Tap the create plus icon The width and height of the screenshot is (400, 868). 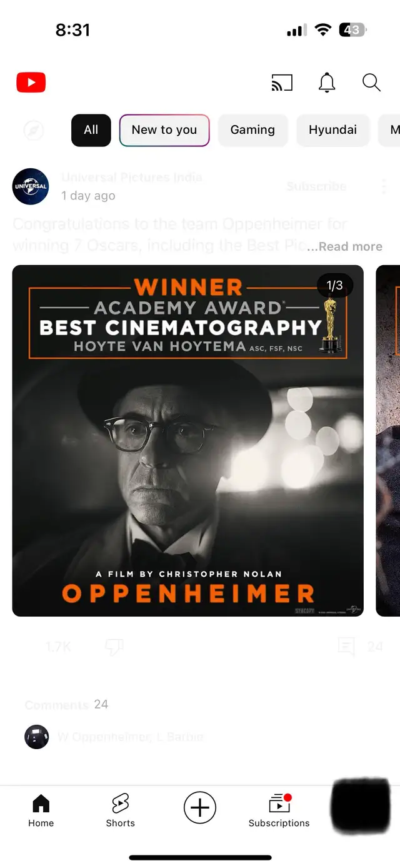click(200, 807)
